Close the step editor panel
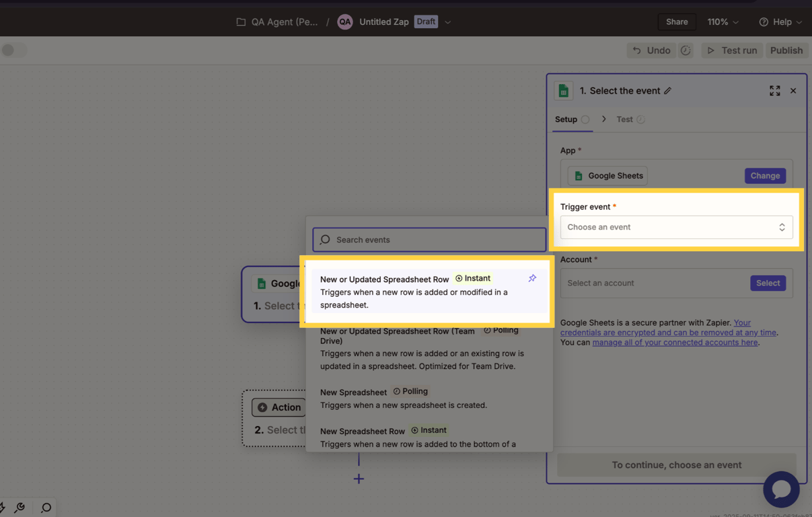 point(793,91)
